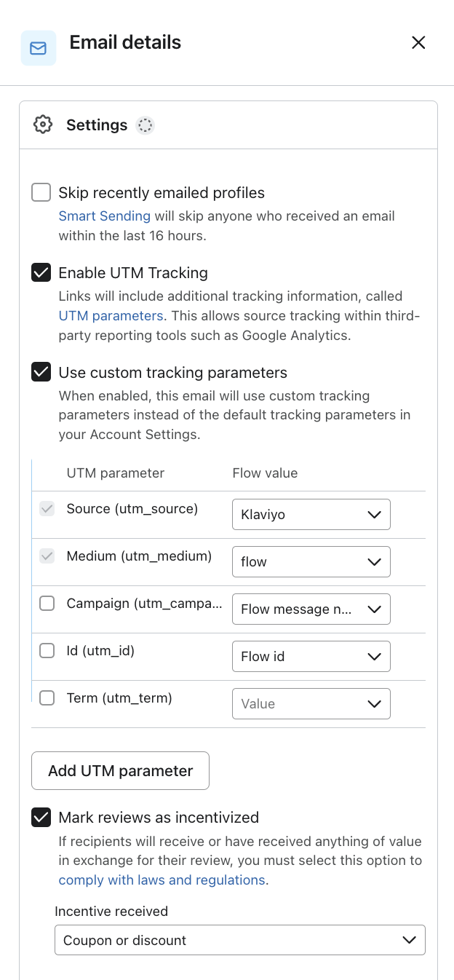Click the Add UTM parameter button
The image size is (454, 980).
(120, 770)
